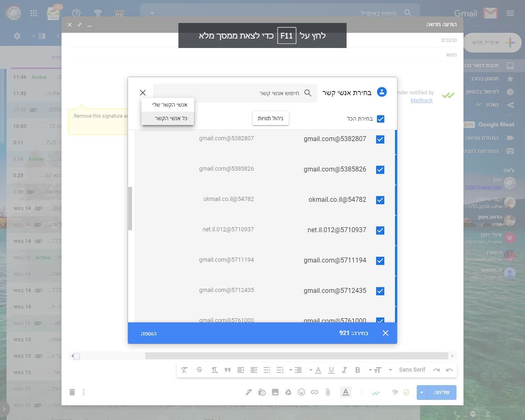The image size is (525, 420).
Task: Change the text direction
Action: click(x=215, y=370)
